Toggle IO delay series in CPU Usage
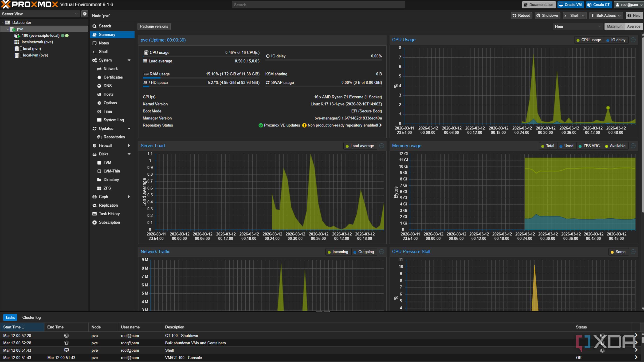The height and width of the screenshot is (362, 644). click(616, 40)
